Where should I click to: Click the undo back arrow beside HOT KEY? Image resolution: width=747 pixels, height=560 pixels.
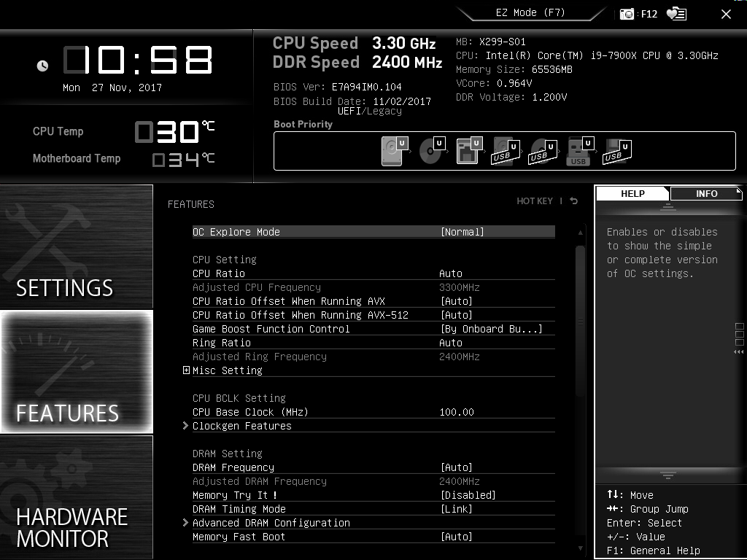[574, 201]
